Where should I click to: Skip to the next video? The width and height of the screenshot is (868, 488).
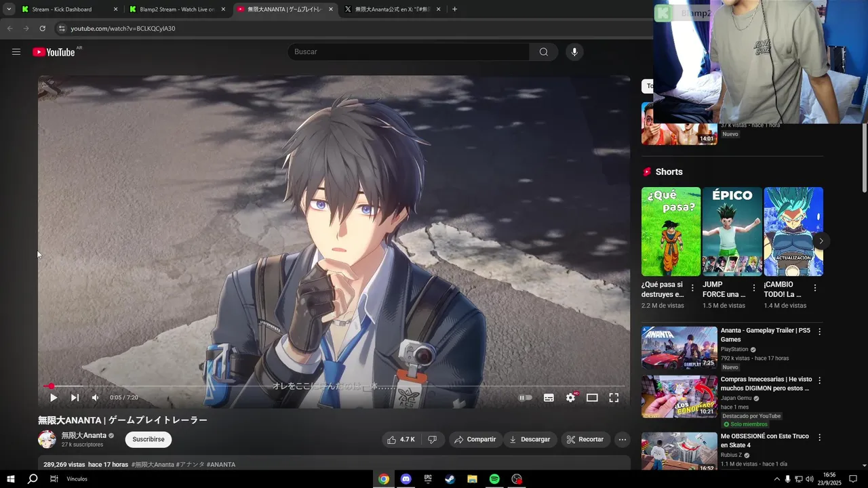(75, 398)
